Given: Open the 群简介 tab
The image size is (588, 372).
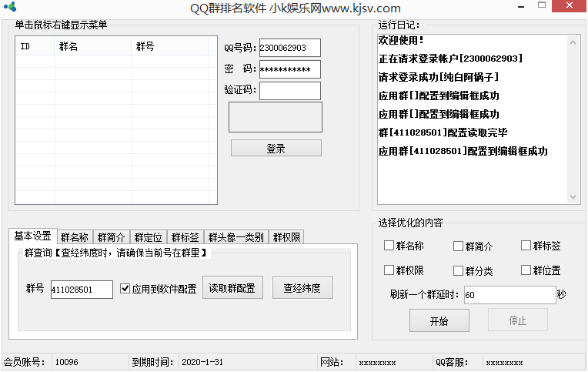Looking at the screenshot, I should 111,237.
